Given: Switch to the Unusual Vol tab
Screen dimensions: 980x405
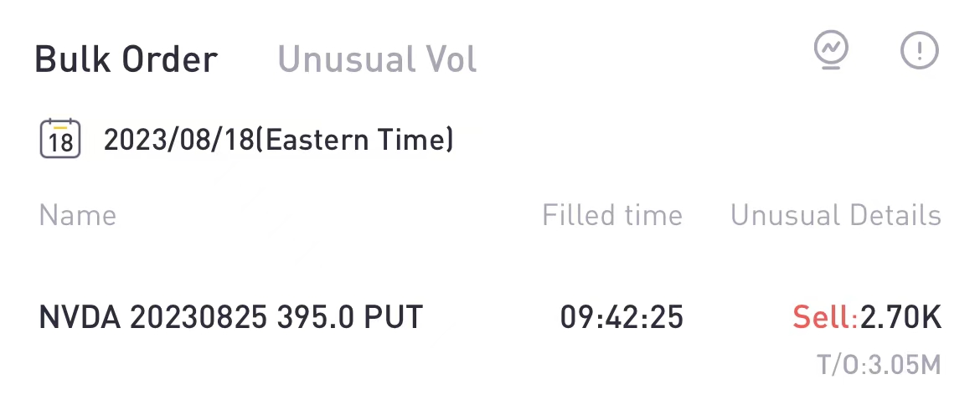Looking at the screenshot, I should pyautogui.click(x=377, y=59).
